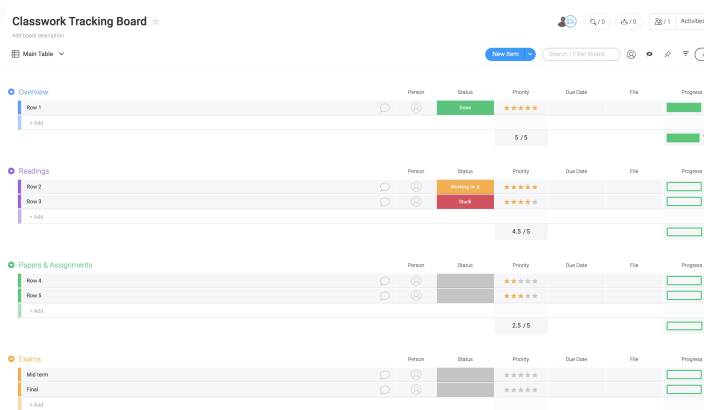704x410 pixels.
Task: Open the Main Table view dropdown
Action: (x=38, y=54)
